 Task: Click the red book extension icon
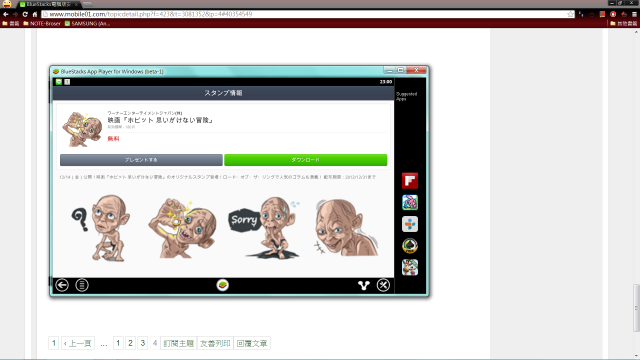(x=602, y=14)
